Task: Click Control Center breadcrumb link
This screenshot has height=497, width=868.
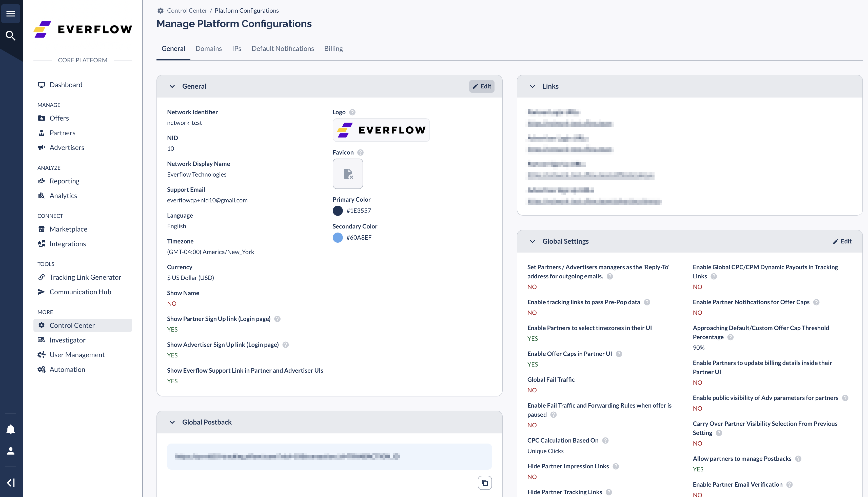Action: [187, 11]
